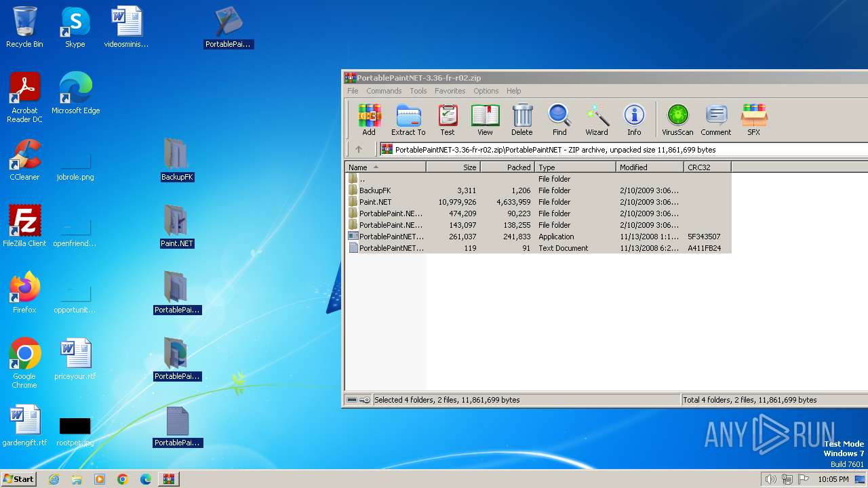The height and width of the screenshot is (488, 868).
Task: Click the Find magnifier icon
Action: (x=559, y=120)
